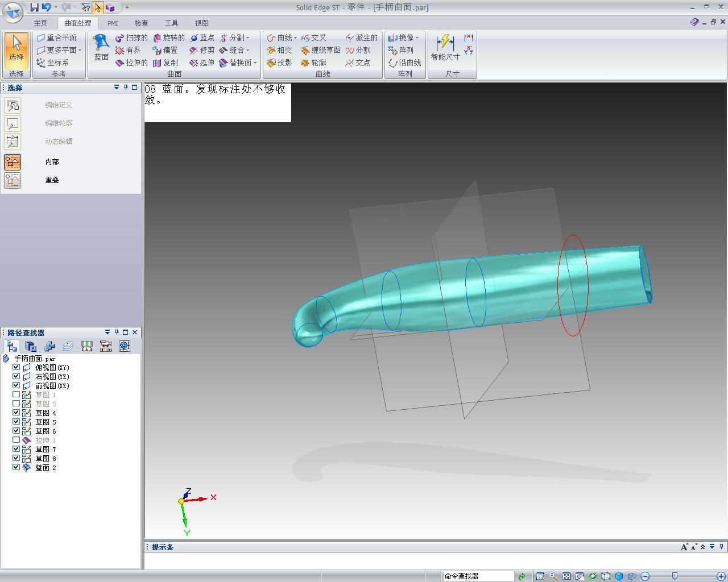Select the 偏置 offset surface tool
Viewport: 728px width, 582px height.
166,50
